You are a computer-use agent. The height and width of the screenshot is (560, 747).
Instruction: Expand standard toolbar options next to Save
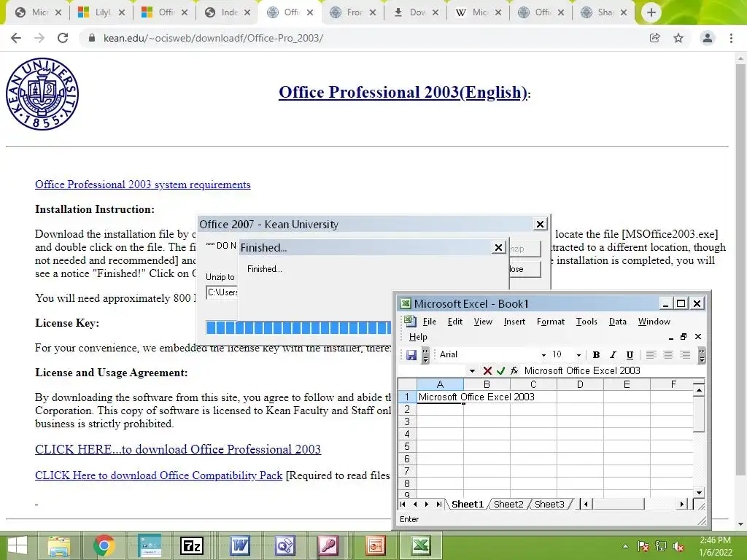pos(425,355)
